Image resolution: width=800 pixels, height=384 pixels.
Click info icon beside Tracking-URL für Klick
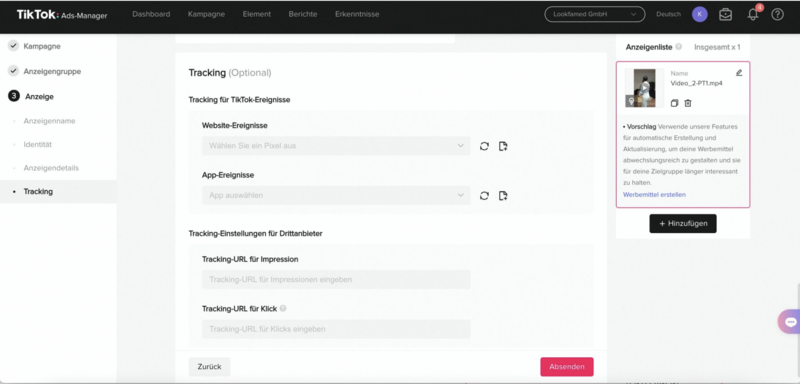click(x=283, y=309)
